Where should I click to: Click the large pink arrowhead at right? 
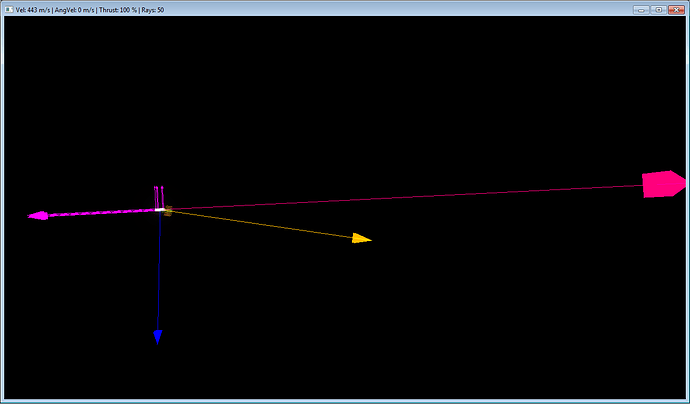tap(662, 184)
